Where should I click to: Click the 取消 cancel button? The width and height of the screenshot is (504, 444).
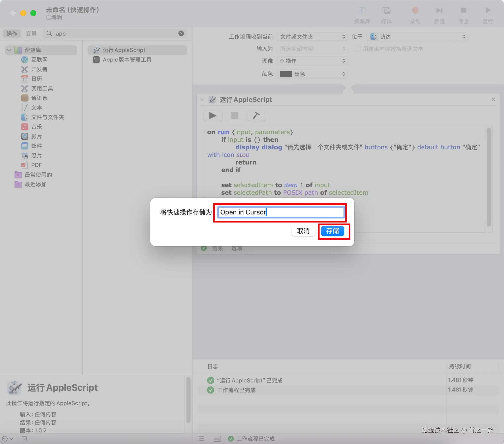[x=303, y=231]
